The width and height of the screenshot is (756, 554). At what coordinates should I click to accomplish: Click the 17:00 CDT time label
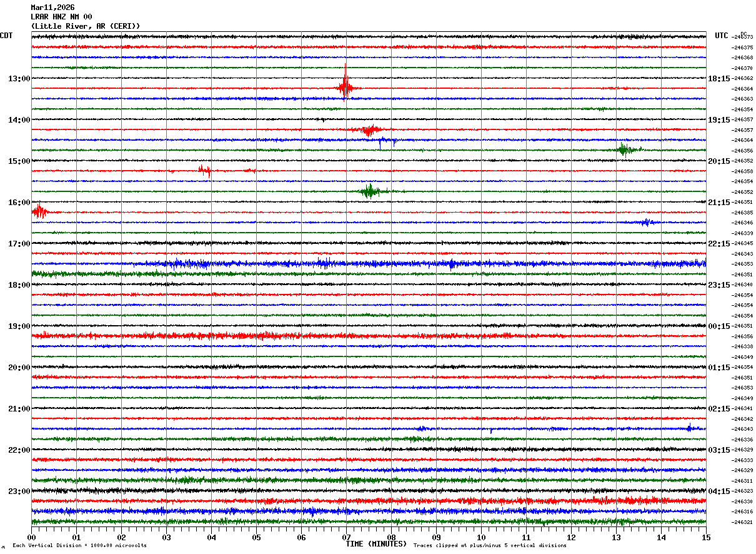point(19,244)
